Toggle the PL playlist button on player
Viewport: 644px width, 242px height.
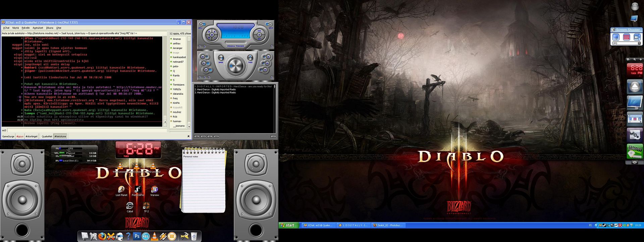(203, 63)
